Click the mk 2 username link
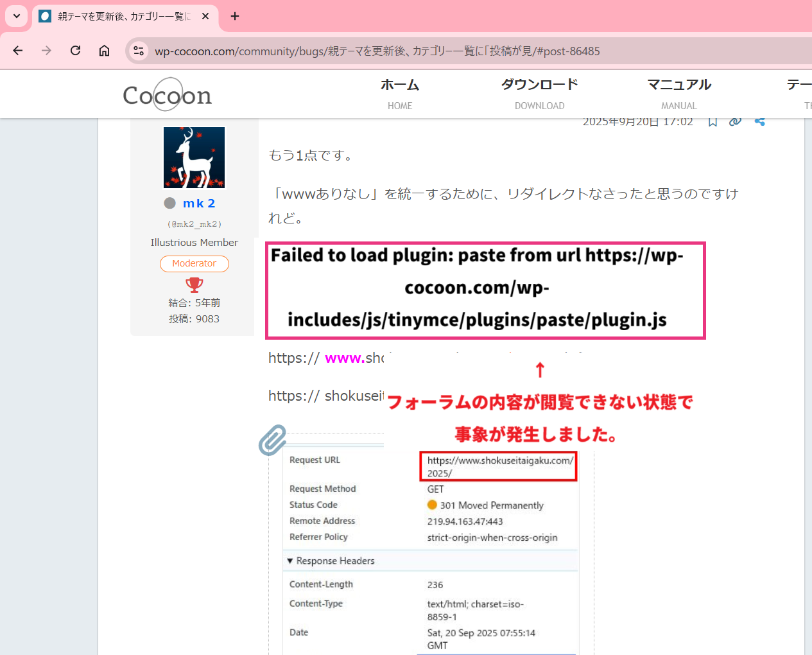 [x=199, y=204]
